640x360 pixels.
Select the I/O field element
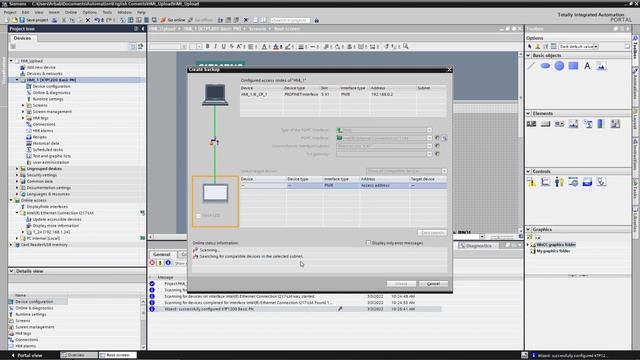click(x=531, y=124)
